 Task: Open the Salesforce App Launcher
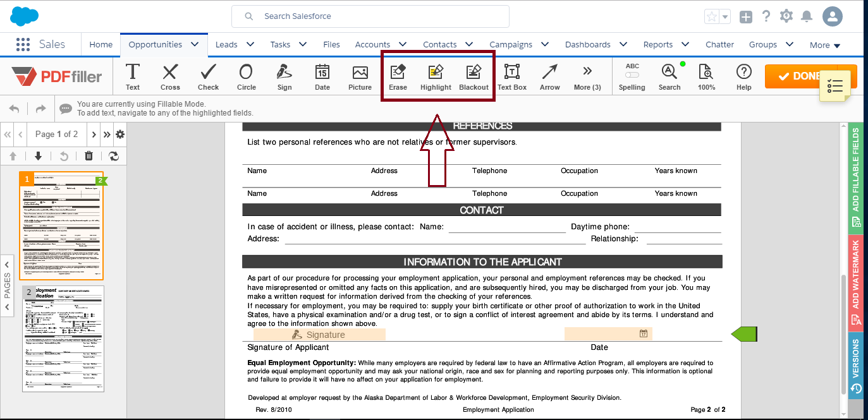click(x=23, y=44)
